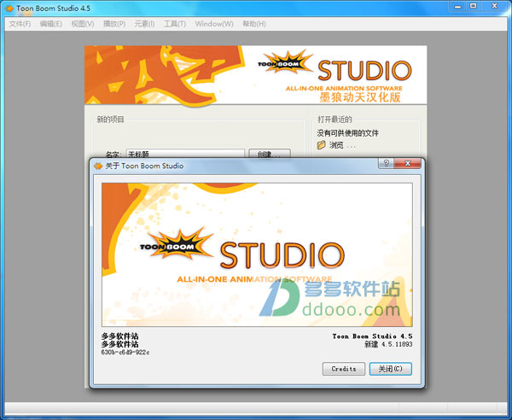Click the Toon Boom icon in About dialog title
This screenshot has width=512, height=420.
pyautogui.click(x=98, y=166)
